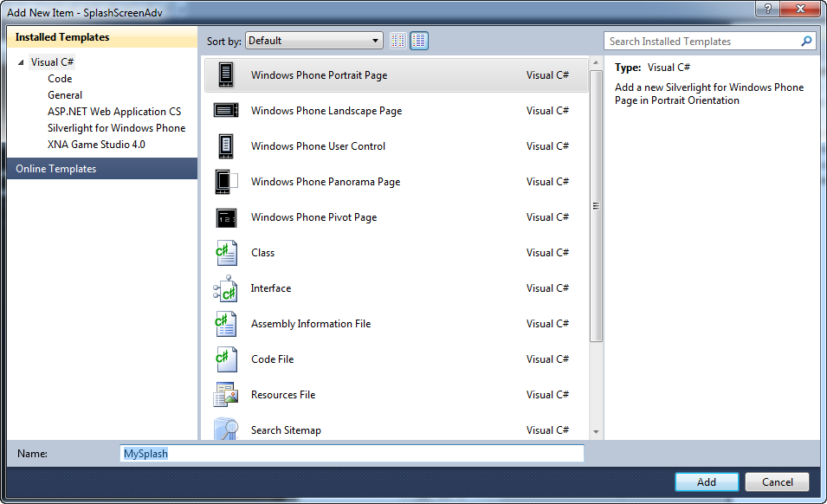
Task: Click the 'Resources File' template label
Action: pyautogui.click(x=282, y=394)
